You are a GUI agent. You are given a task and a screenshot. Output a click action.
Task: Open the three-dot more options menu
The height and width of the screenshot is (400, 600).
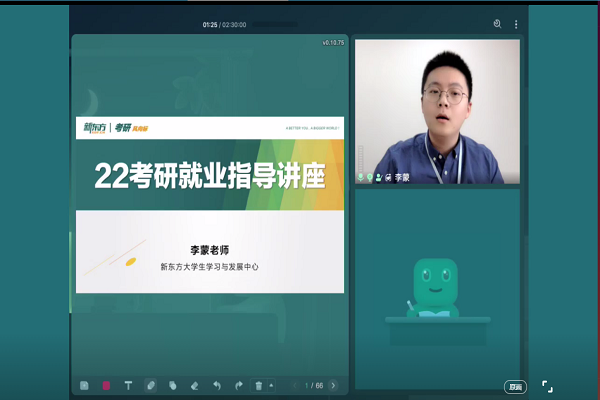pyautogui.click(x=516, y=24)
